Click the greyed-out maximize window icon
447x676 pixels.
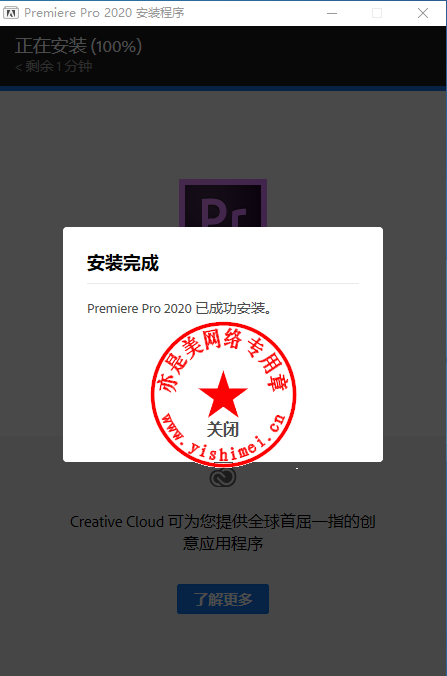[377, 13]
